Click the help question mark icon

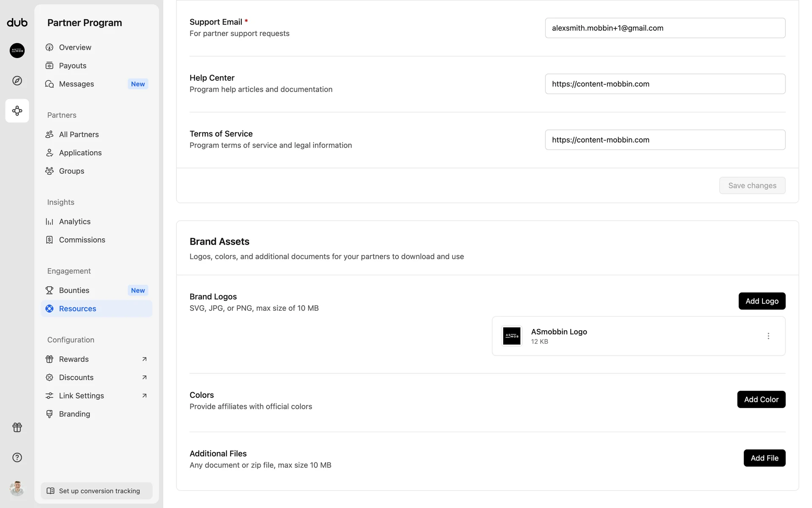click(x=17, y=458)
